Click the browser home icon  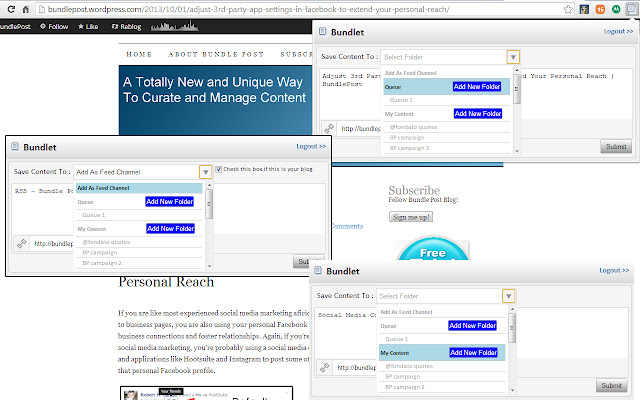point(25,9)
